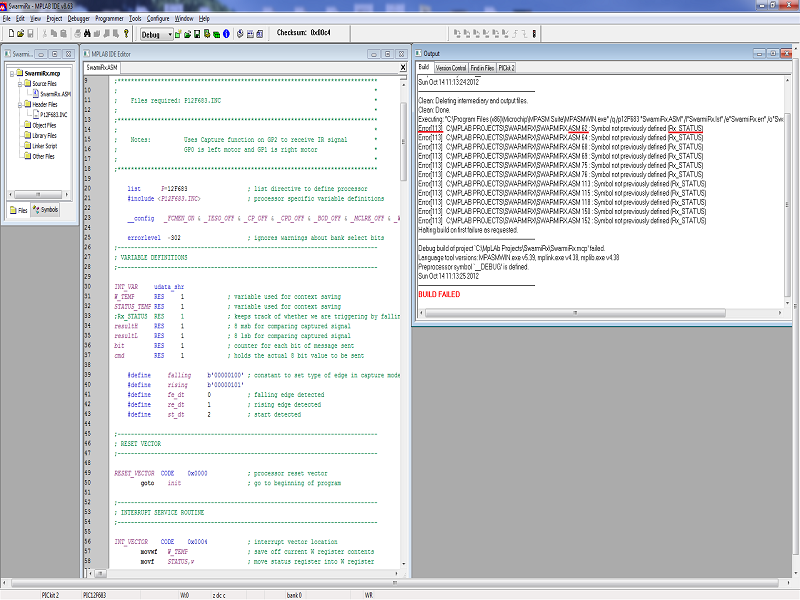This screenshot has width=800, height=600.
Task: Click the project tree horizontal scrollbar thumb
Action: (x=37, y=194)
